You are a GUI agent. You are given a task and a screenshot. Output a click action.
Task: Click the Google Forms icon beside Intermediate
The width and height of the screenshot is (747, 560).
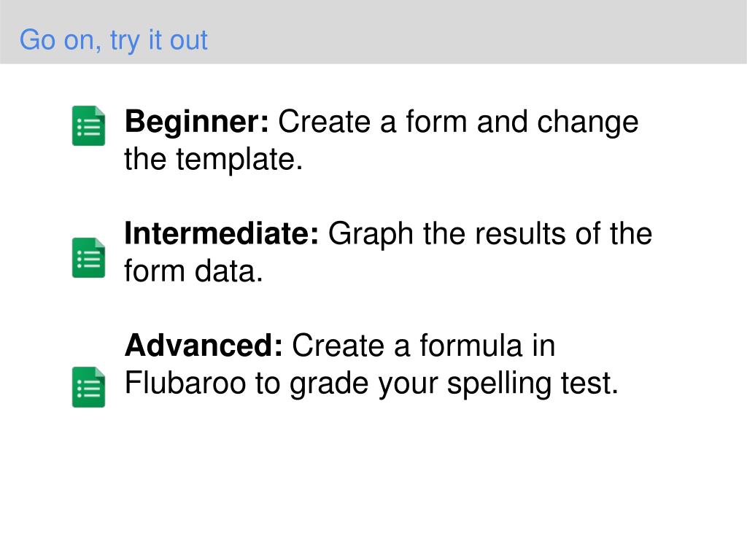(88, 257)
